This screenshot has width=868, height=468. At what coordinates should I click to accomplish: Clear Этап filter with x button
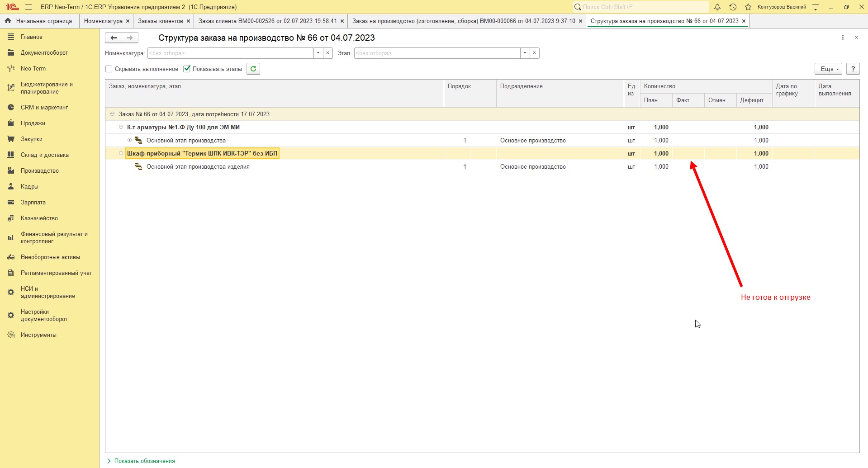535,53
